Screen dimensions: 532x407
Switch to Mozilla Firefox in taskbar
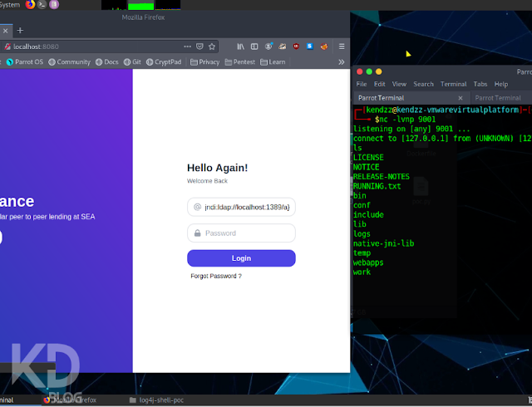70,400
